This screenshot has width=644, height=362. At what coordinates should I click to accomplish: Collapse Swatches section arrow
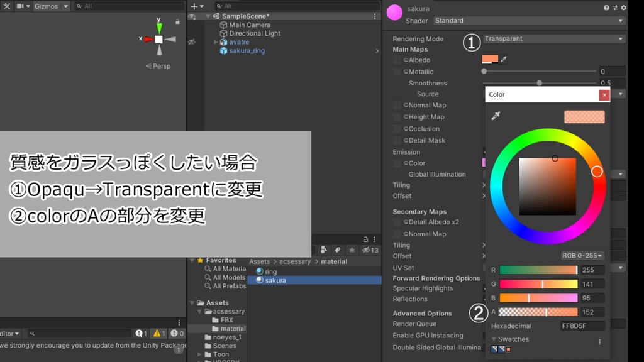click(494, 339)
